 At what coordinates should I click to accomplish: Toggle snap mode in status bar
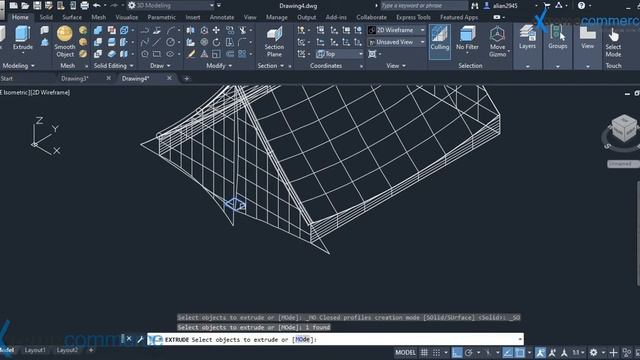pyautogui.click(x=436, y=353)
